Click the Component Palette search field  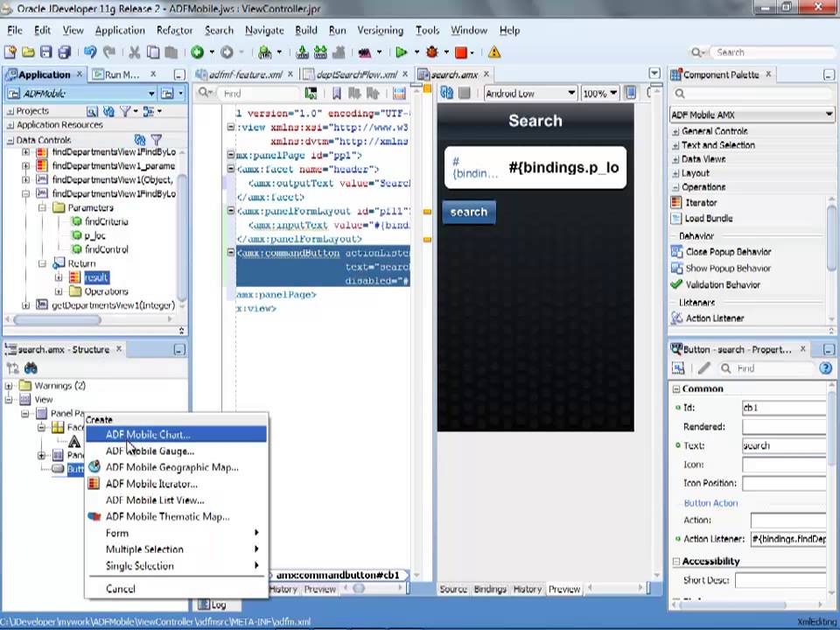[x=752, y=94]
